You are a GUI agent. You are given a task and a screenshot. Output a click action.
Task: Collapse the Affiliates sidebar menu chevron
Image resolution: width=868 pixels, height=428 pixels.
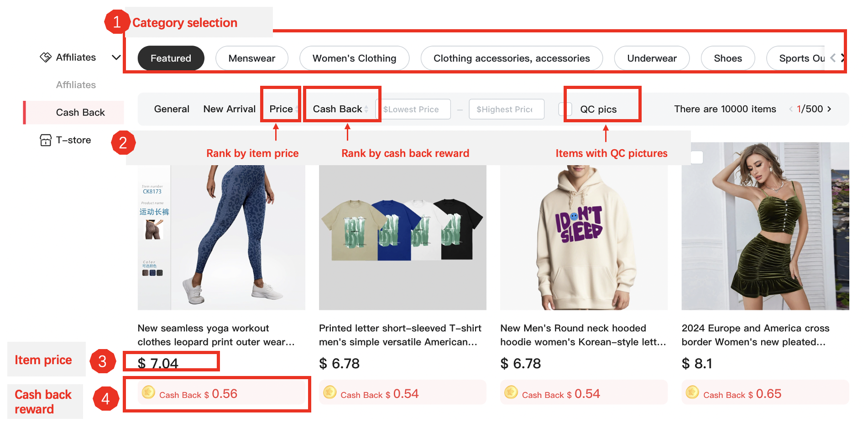coord(116,57)
